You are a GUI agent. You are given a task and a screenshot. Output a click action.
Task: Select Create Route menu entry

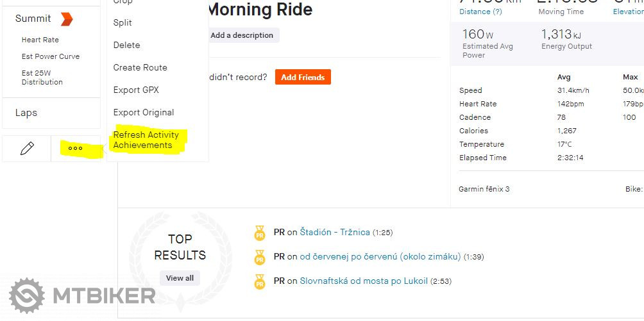(x=140, y=67)
